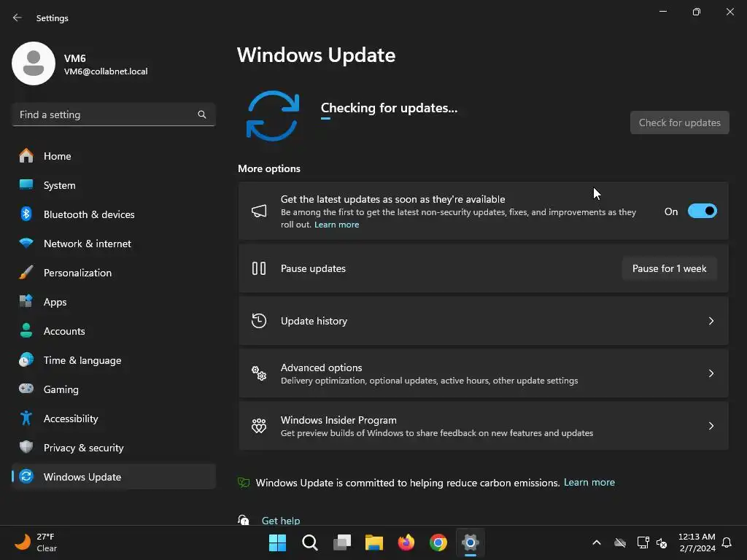747x560 pixels.
Task: Click the back arrow in Settings
Action: (x=18, y=17)
